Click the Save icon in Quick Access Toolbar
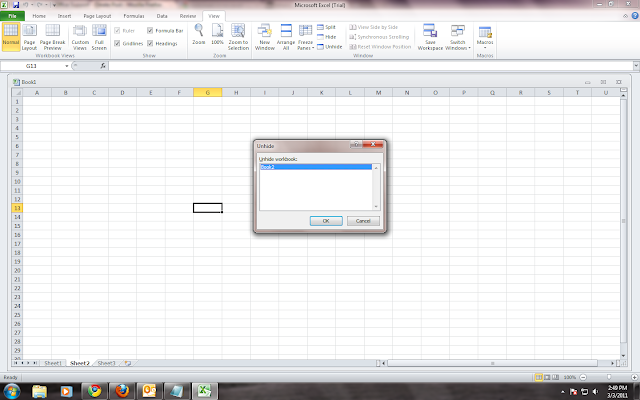Viewport: 640px width, 400px height. pyautogui.click(x=16, y=5)
